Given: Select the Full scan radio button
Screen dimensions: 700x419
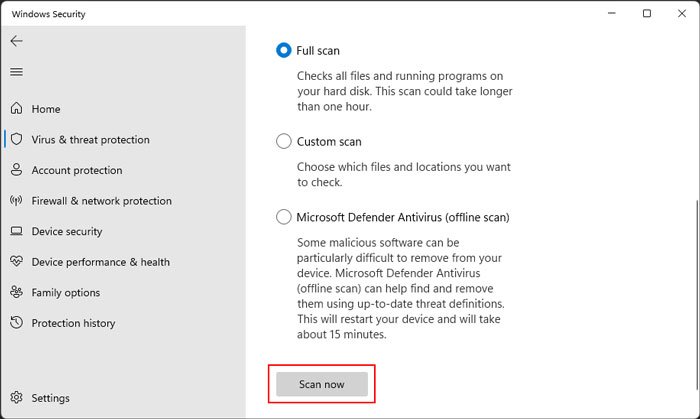Looking at the screenshot, I should [284, 50].
